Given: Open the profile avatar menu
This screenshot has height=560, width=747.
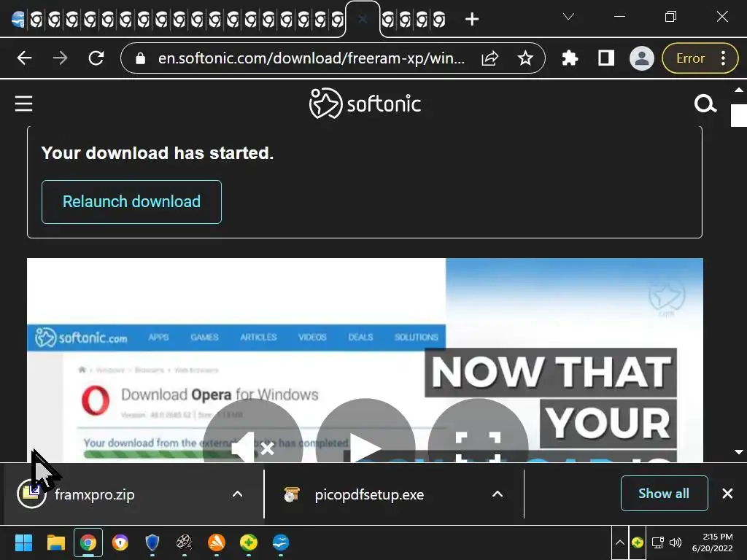Looking at the screenshot, I should 642,58.
